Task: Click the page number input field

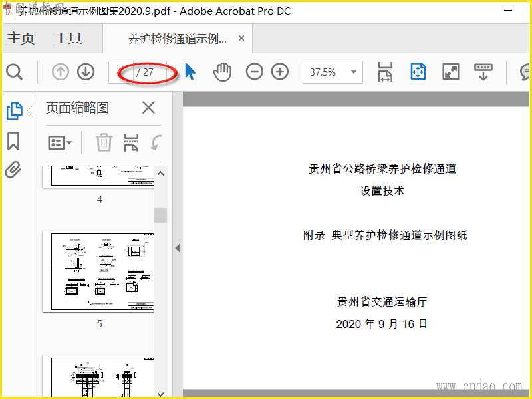Action: [x=121, y=72]
